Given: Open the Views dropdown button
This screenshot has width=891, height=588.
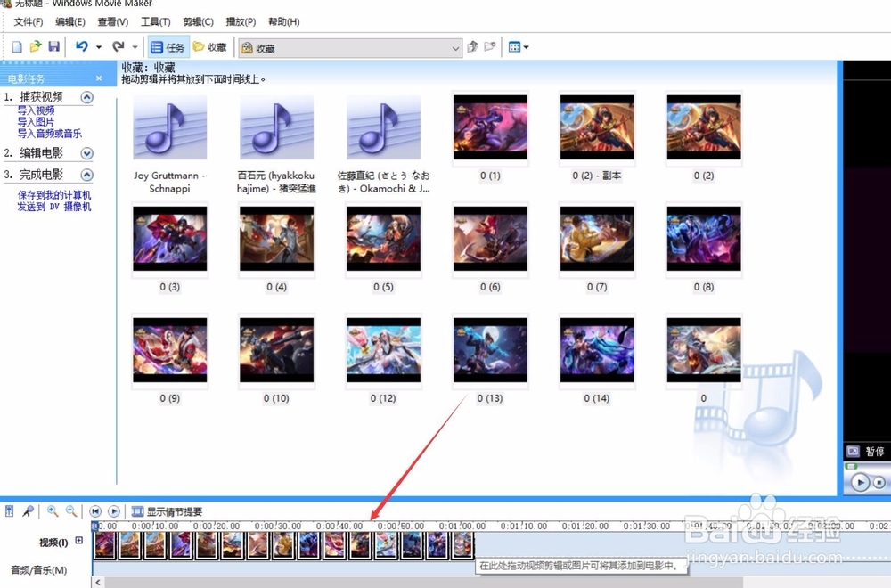Looking at the screenshot, I should (519, 47).
